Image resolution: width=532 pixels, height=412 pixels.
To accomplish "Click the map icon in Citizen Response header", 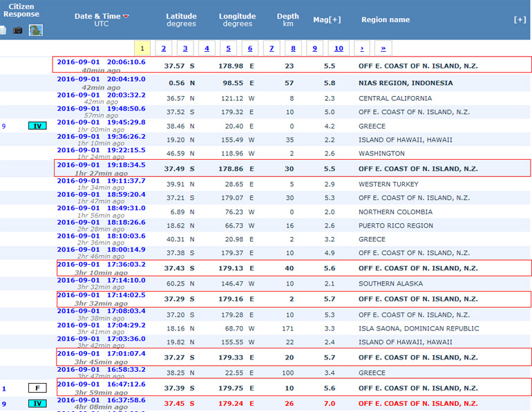I will (x=35, y=30).
